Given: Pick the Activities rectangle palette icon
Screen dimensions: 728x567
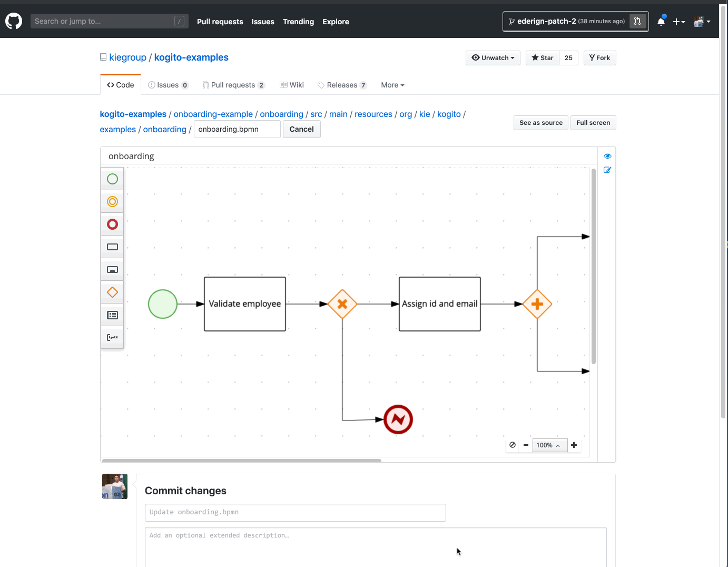Looking at the screenshot, I should point(112,247).
